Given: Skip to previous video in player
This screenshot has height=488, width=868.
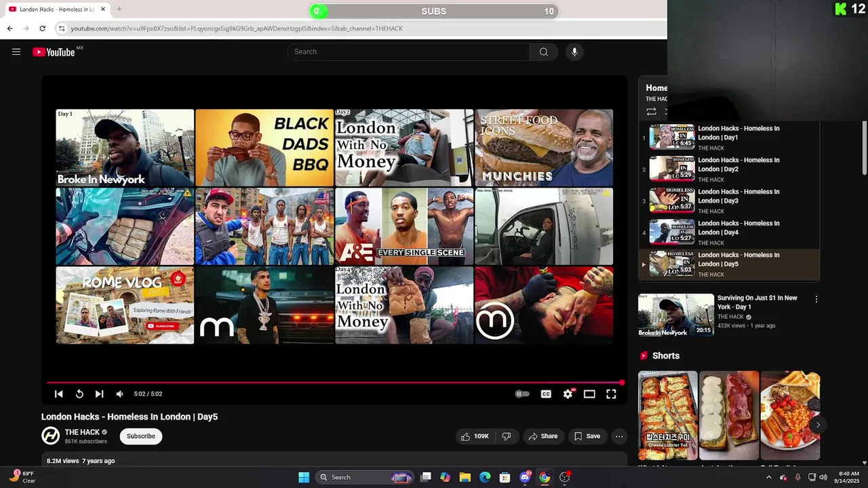Looking at the screenshot, I should pos(59,394).
